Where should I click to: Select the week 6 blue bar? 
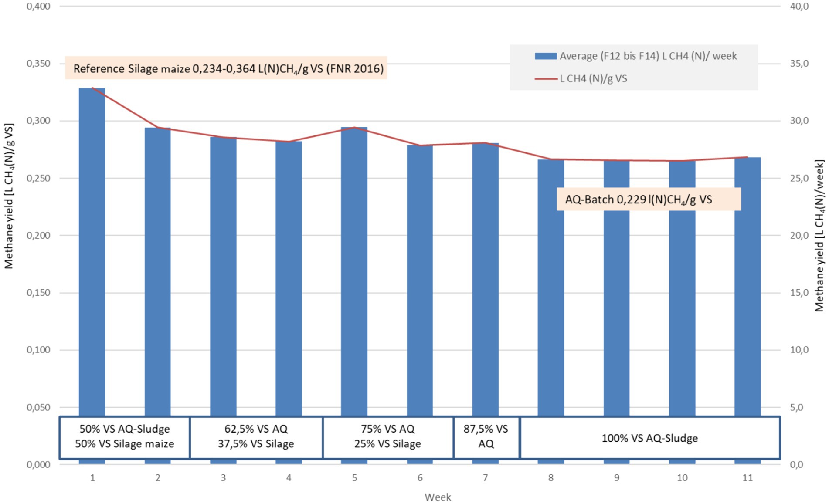coord(420,305)
